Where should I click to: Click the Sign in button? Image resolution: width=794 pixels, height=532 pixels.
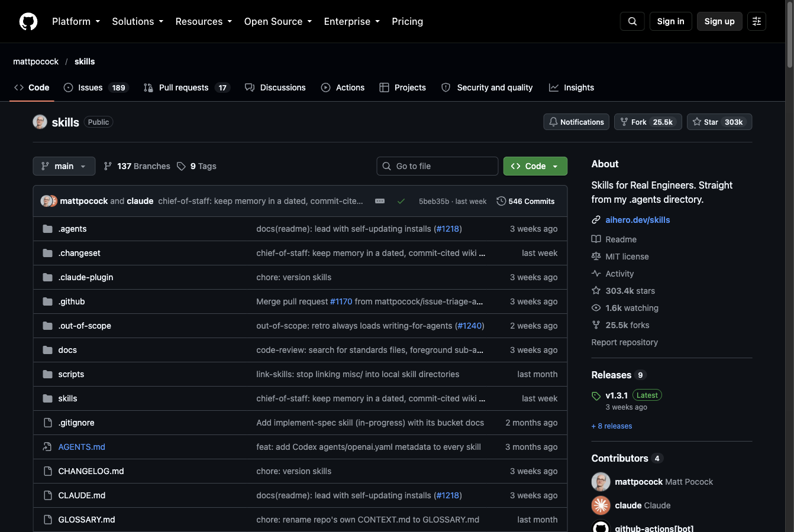pos(671,21)
